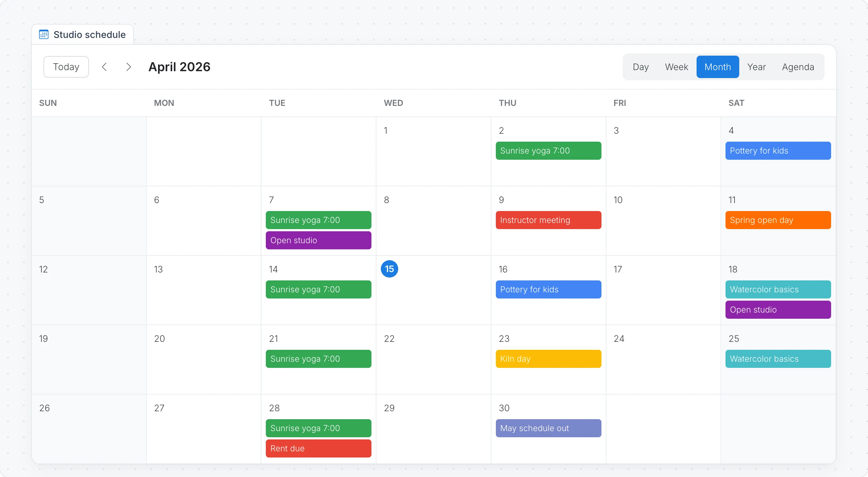Switch to Day view
Image resolution: width=868 pixels, height=477 pixels.
(x=641, y=67)
